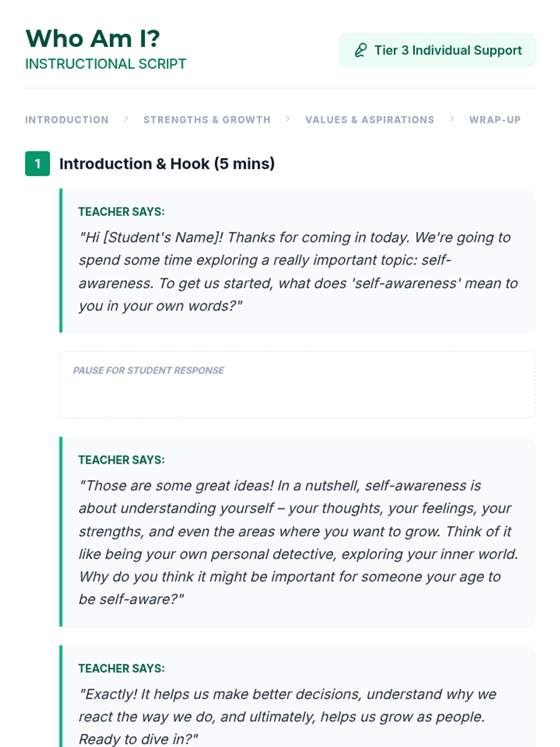The width and height of the screenshot is (560, 747).
Task: Click the 'Exactly! It helps us' script text
Action: coord(287,717)
